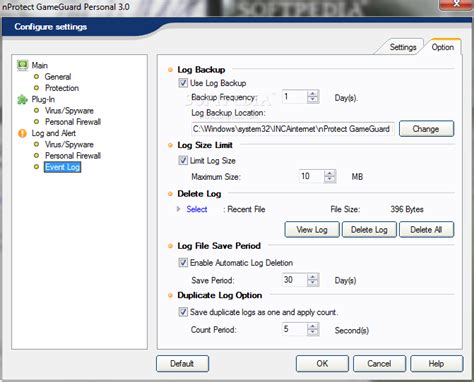Click the Backup Frequency value field

coord(294,97)
